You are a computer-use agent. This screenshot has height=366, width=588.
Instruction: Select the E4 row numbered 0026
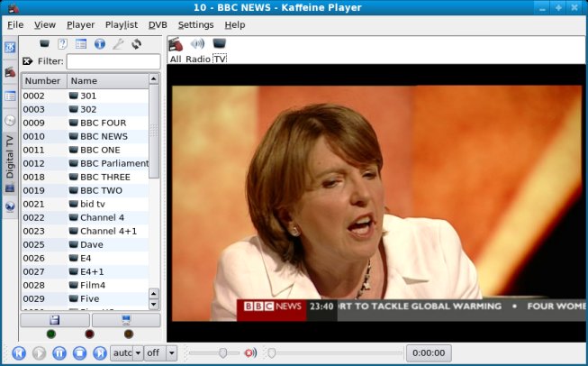86,258
